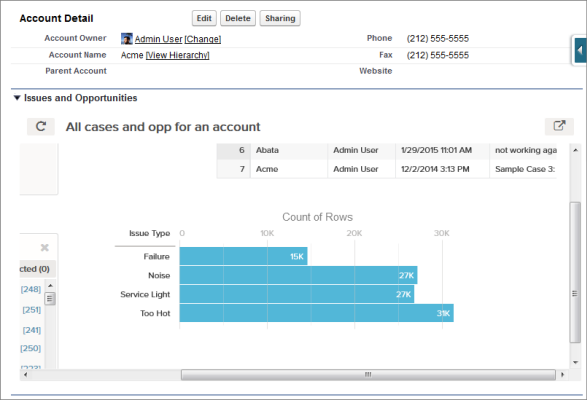The width and height of the screenshot is (587, 400).
Task: Open the Sharing settings button
Action: click(x=280, y=18)
